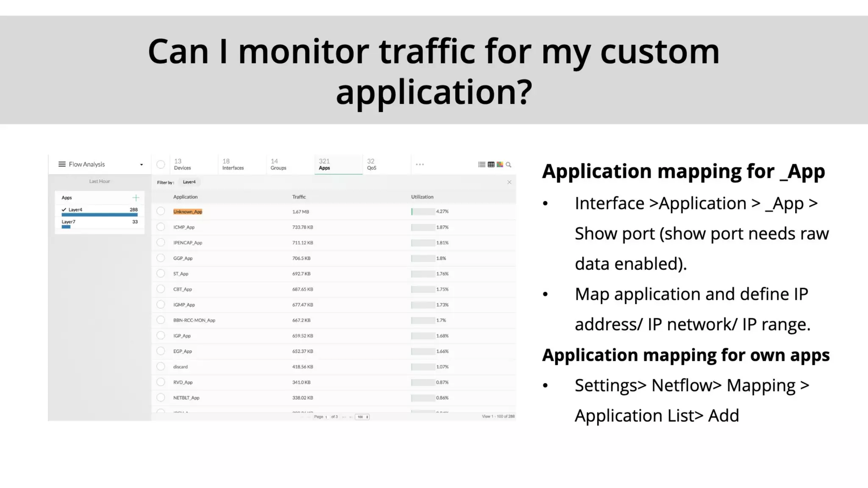
Task: Open the colored heatmap view icon
Action: (x=500, y=164)
